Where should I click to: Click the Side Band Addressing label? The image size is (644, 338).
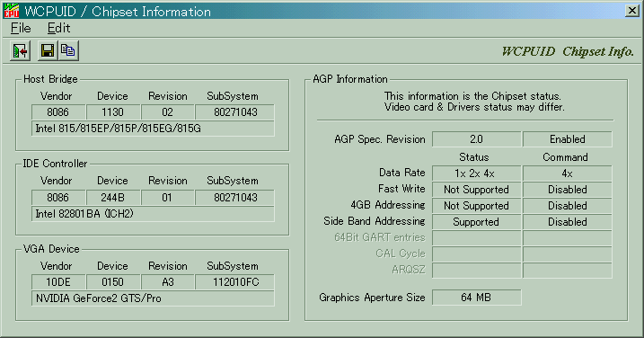point(375,221)
